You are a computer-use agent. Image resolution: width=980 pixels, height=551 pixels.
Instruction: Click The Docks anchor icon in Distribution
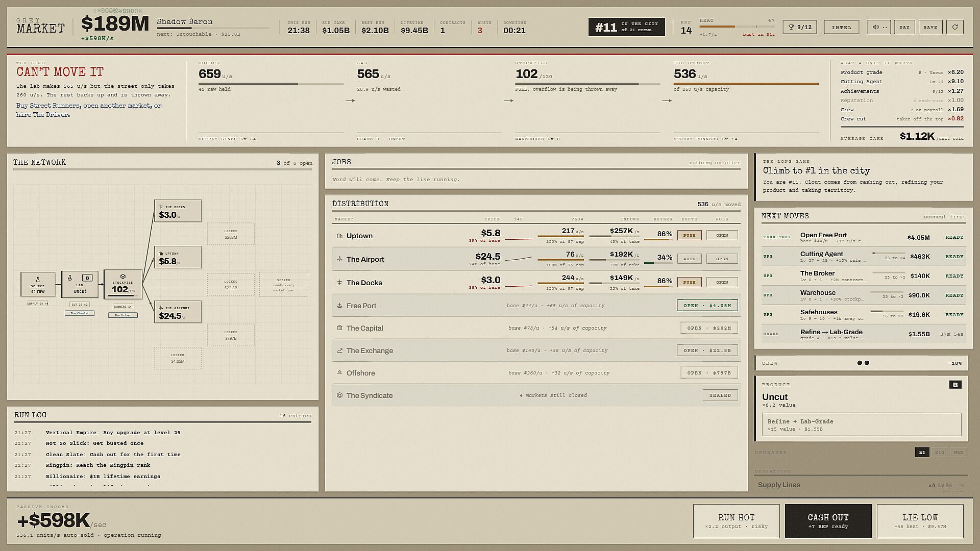[339, 283]
